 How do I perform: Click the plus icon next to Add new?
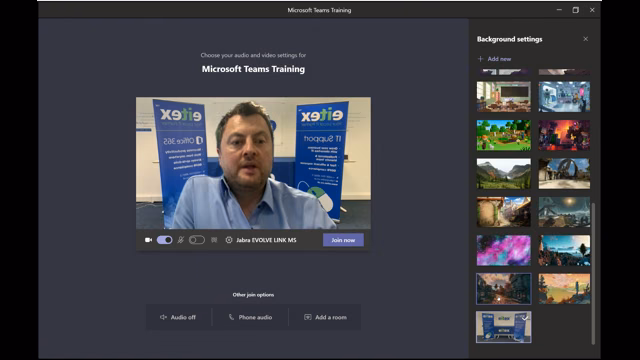tap(480, 59)
